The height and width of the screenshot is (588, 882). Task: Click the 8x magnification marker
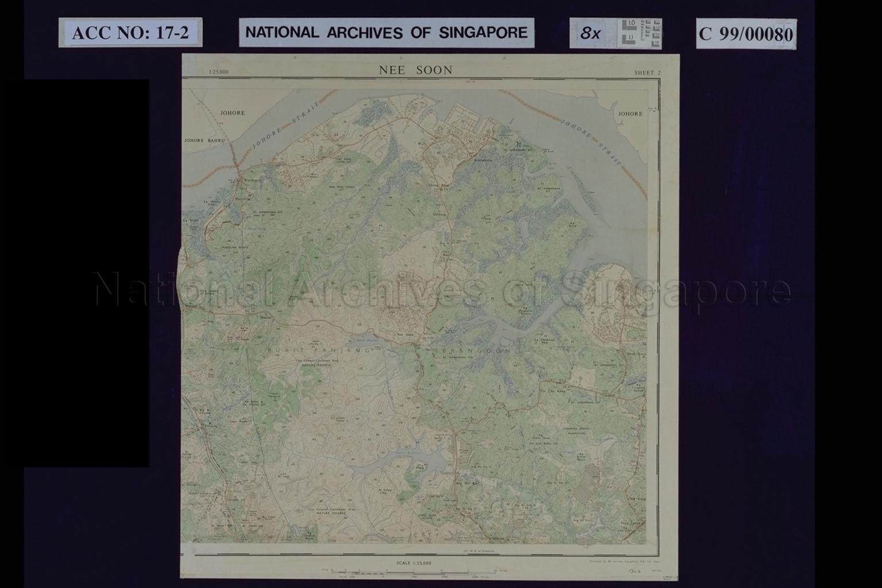pos(590,33)
